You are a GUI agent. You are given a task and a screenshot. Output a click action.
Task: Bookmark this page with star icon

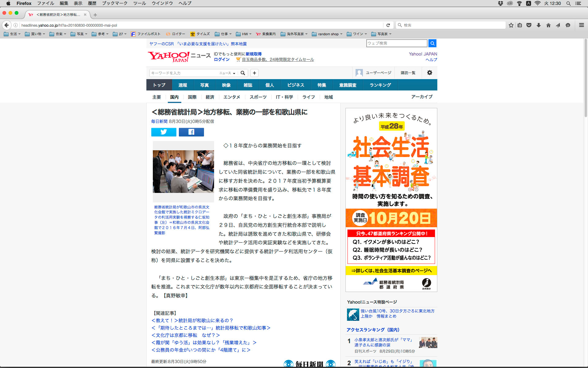point(511,25)
